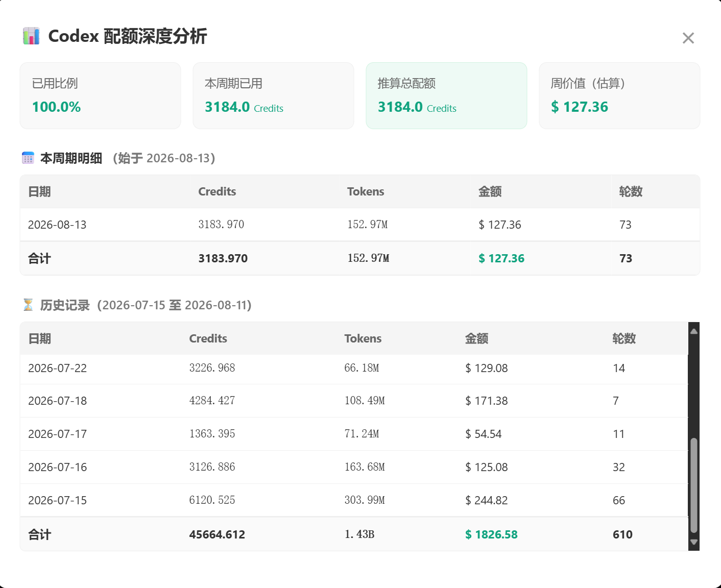Click the 3126.886 credits value

tap(212, 467)
